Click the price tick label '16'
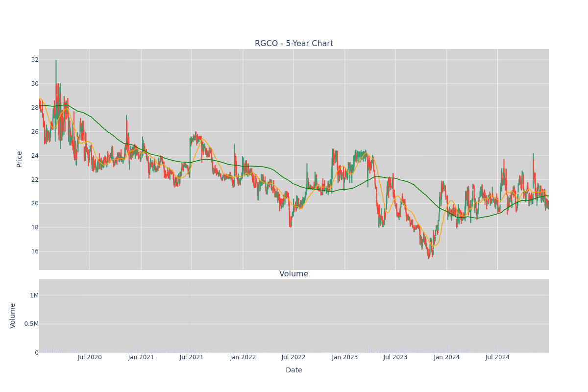Viewport: 588px width, 392px height. coord(35,251)
